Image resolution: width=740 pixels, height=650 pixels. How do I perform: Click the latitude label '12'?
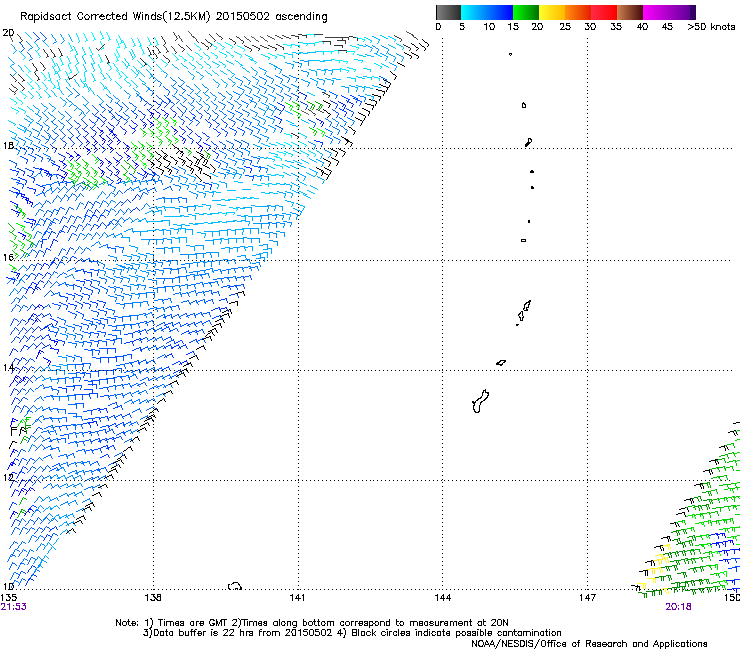pyautogui.click(x=8, y=477)
